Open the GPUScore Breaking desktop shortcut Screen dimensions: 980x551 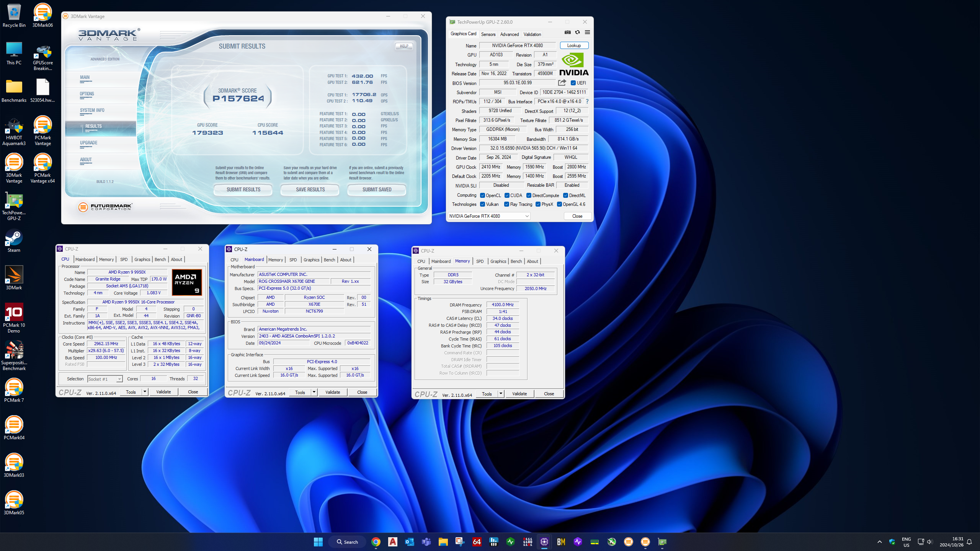[x=42, y=57]
